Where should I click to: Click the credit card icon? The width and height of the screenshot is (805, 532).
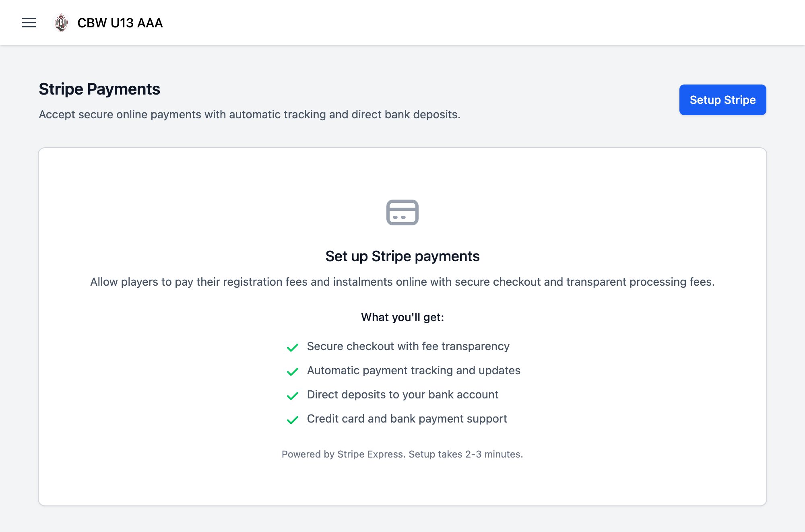coord(402,212)
